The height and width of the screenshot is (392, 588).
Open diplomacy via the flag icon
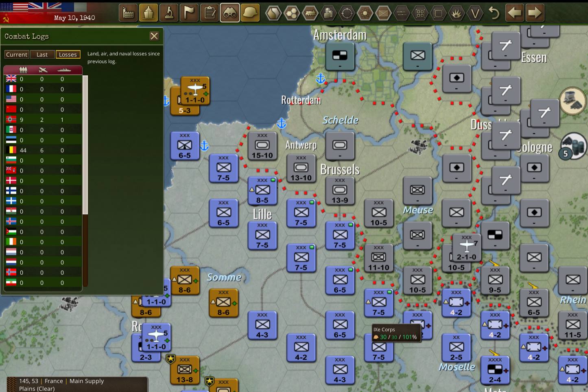pos(189,13)
